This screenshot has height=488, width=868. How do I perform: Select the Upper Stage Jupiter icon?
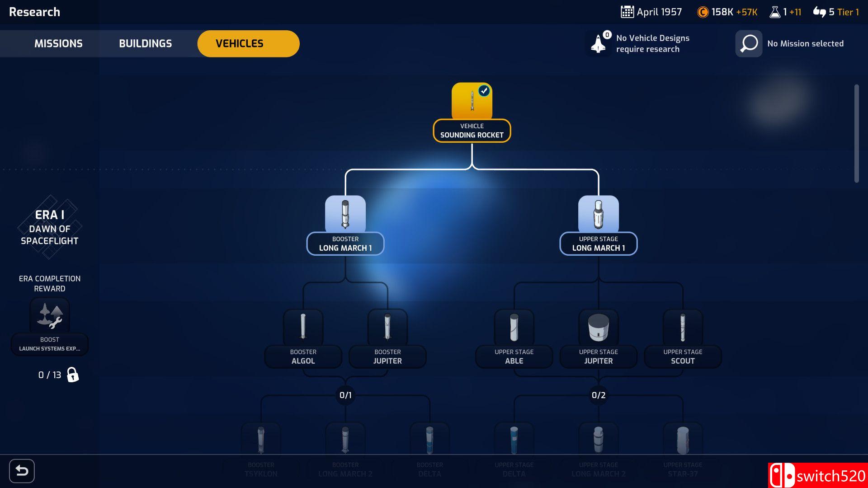click(598, 327)
